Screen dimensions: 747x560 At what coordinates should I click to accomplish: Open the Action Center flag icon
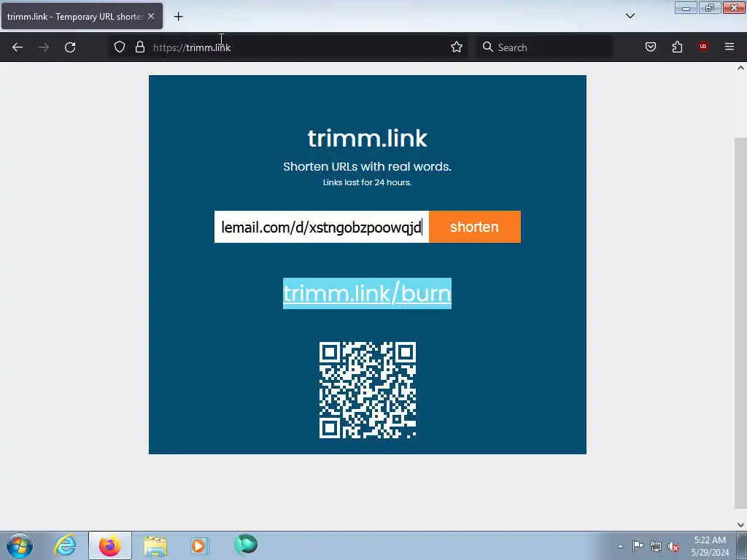click(638, 545)
